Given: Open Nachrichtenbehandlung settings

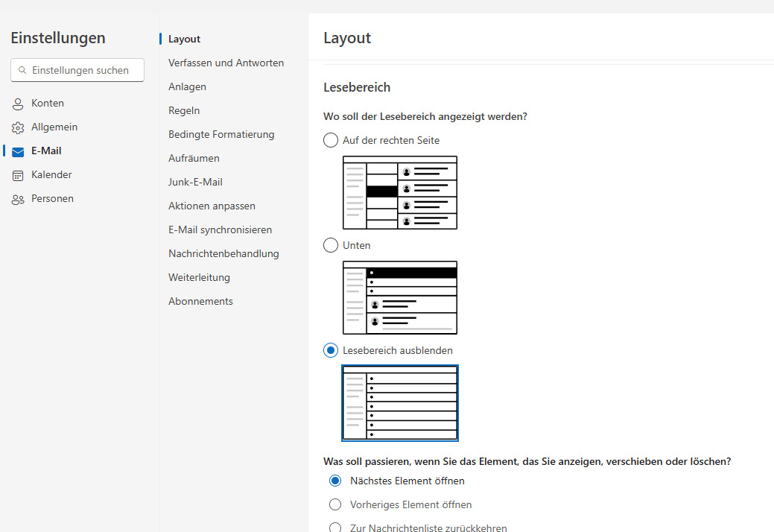Looking at the screenshot, I should 223,253.
